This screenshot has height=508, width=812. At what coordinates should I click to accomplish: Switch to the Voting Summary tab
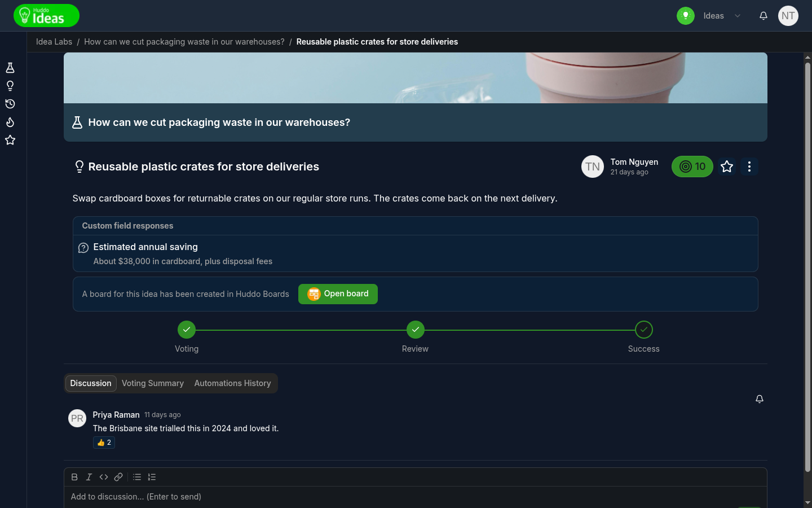[153, 383]
